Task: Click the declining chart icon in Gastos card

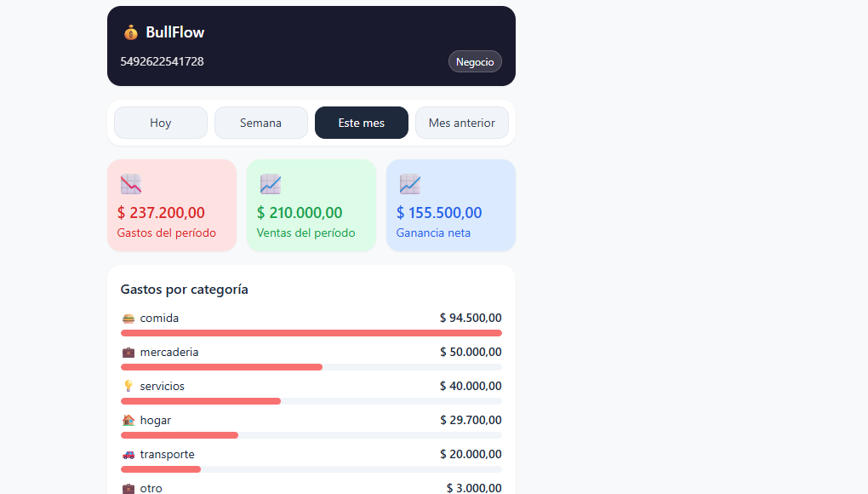Action: 131,184
